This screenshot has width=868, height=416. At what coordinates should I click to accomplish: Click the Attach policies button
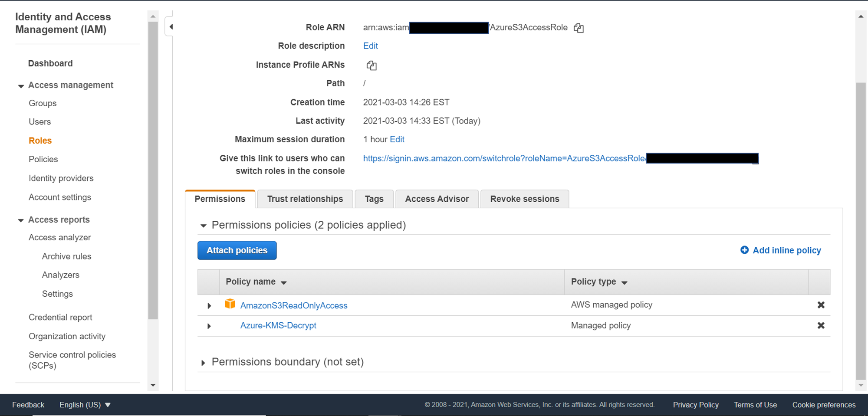coord(237,251)
